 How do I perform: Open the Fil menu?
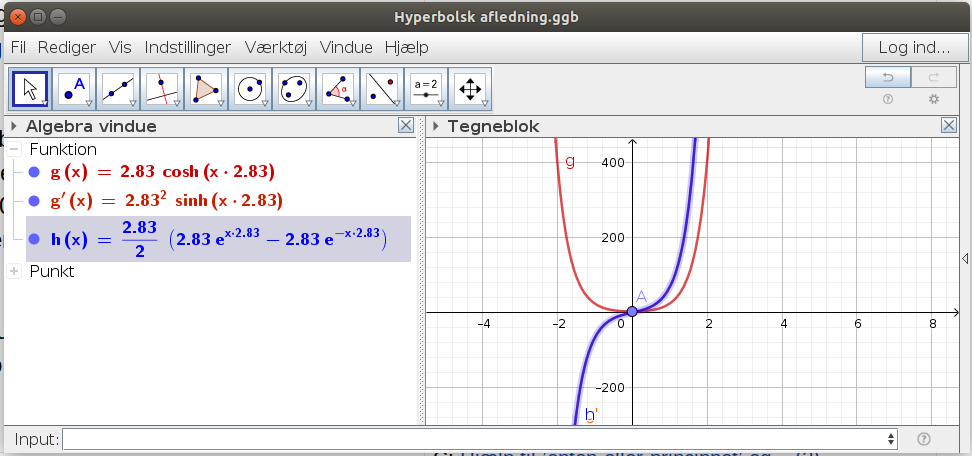click(18, 48)
